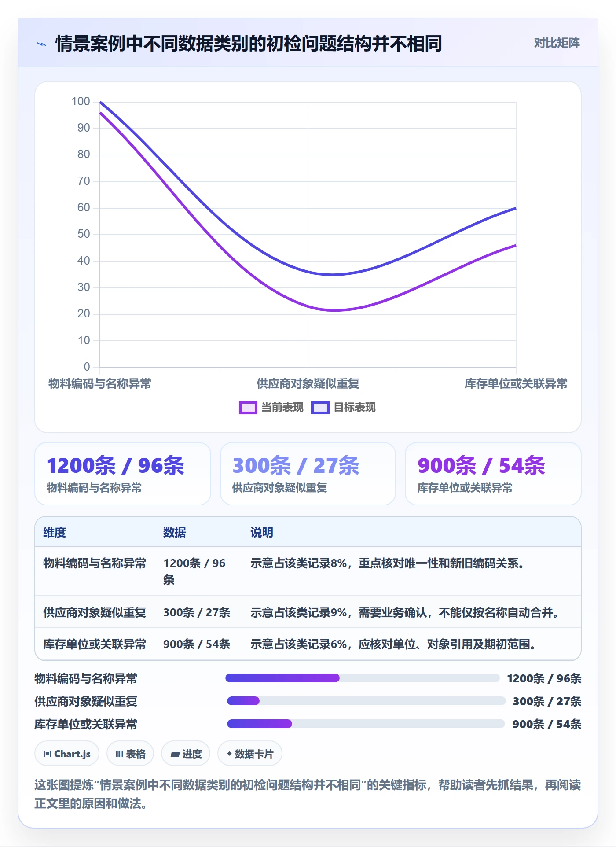616x847 pixels.
Task: Open the 1200条 / 96条 data card
Action: point(123,474)
